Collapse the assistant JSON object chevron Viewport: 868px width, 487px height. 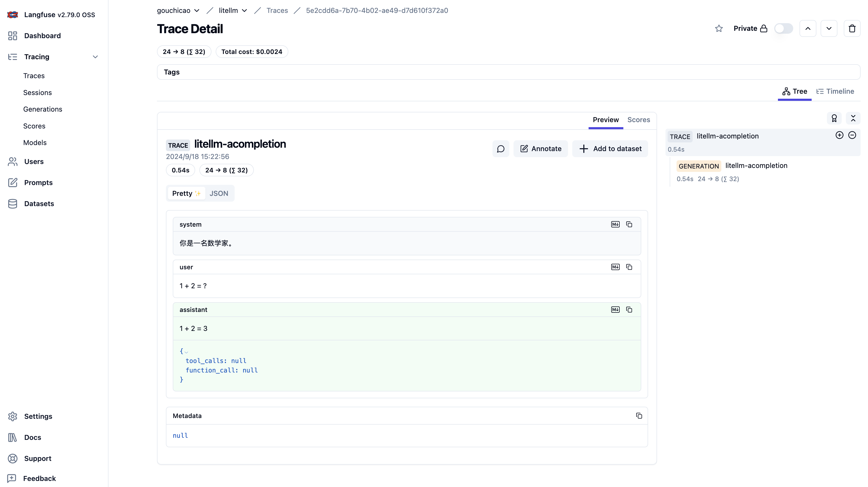[186, 352]
